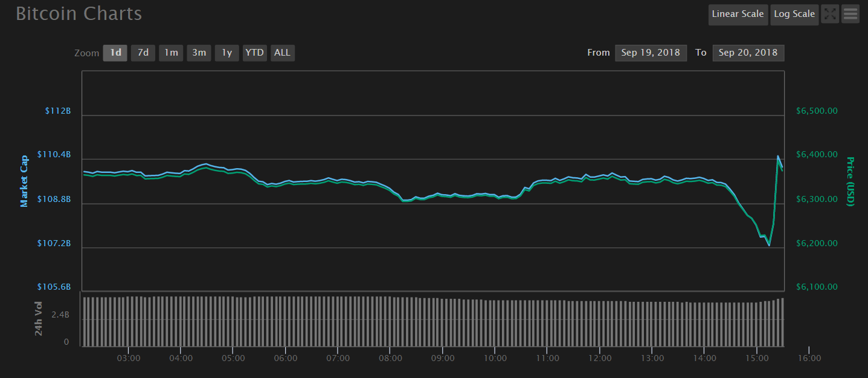Click the 14:00 time axis label
The image size is (868, 378).
point(704,358)
